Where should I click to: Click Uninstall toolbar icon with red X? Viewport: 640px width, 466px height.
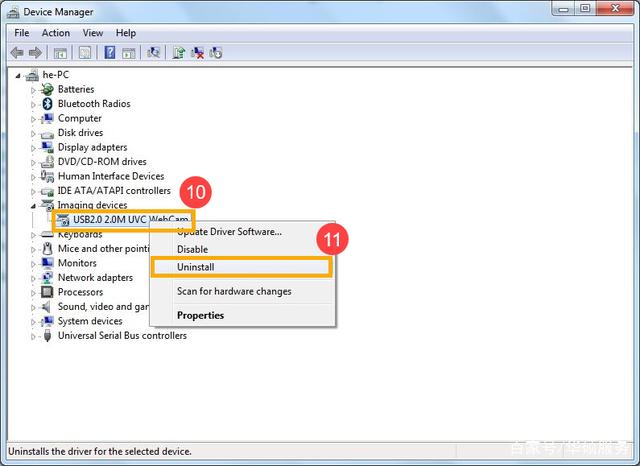pyautogui.click(x=198, y=53)
